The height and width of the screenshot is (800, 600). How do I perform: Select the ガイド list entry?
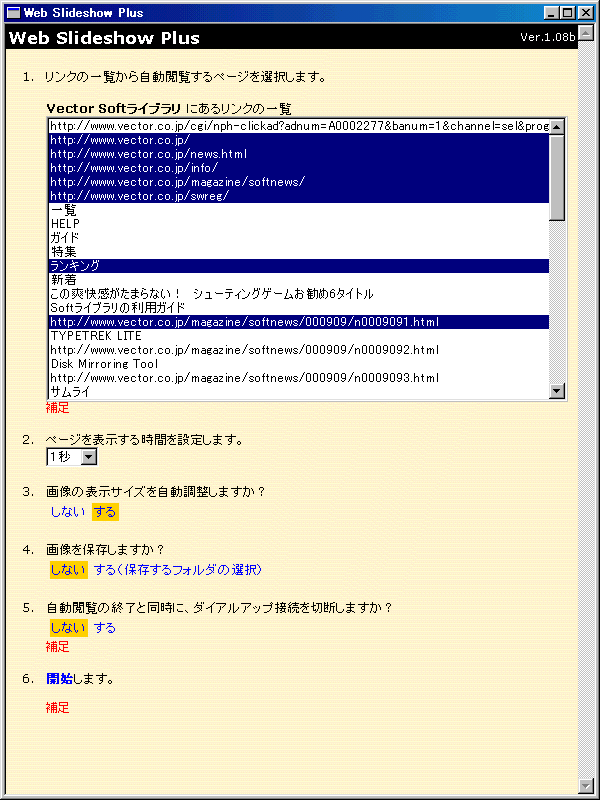click(299, 238)
